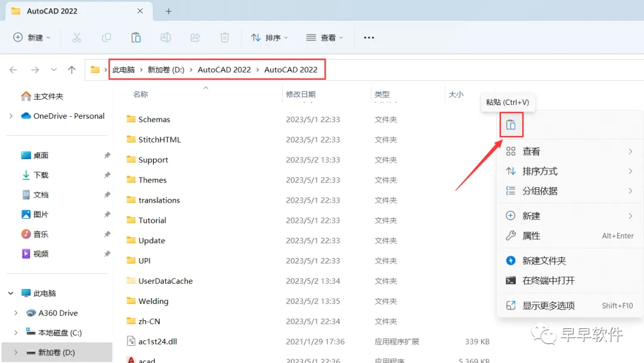Open the three-dot more options menu

point(369,38)
